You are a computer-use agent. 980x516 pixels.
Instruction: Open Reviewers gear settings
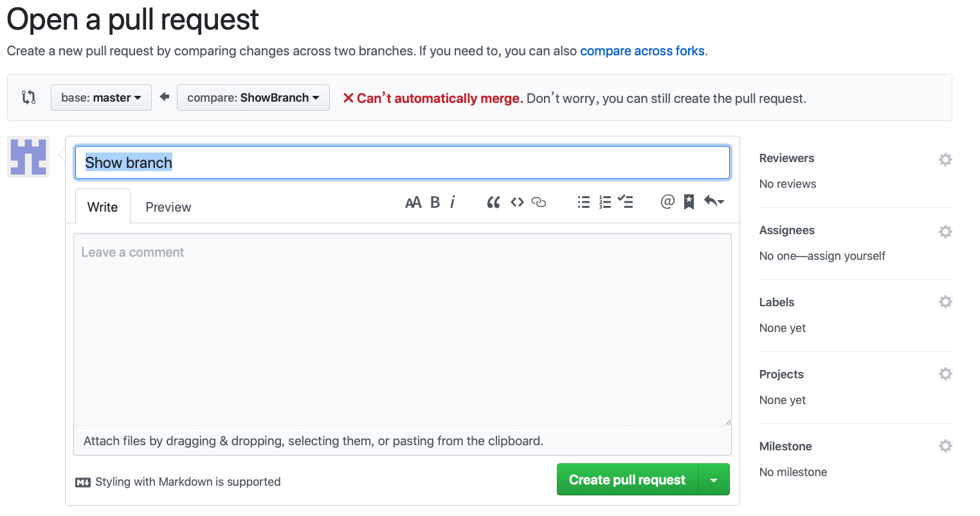coord(945,159)
